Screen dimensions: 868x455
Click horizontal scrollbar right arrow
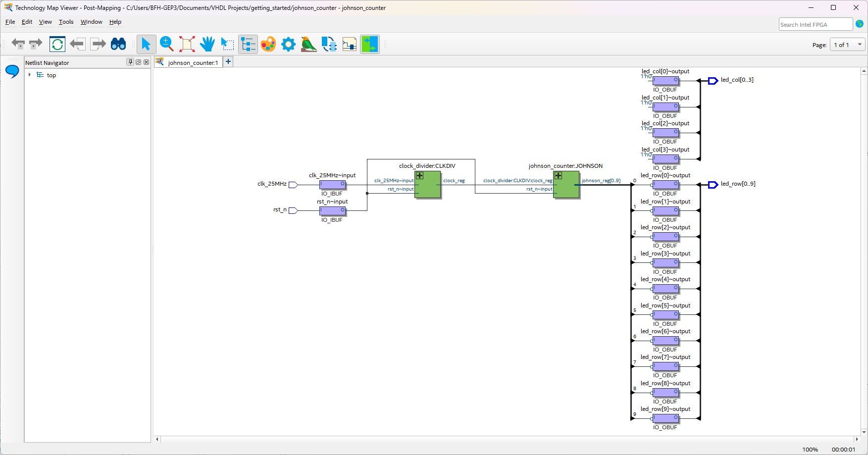(857, 439)
